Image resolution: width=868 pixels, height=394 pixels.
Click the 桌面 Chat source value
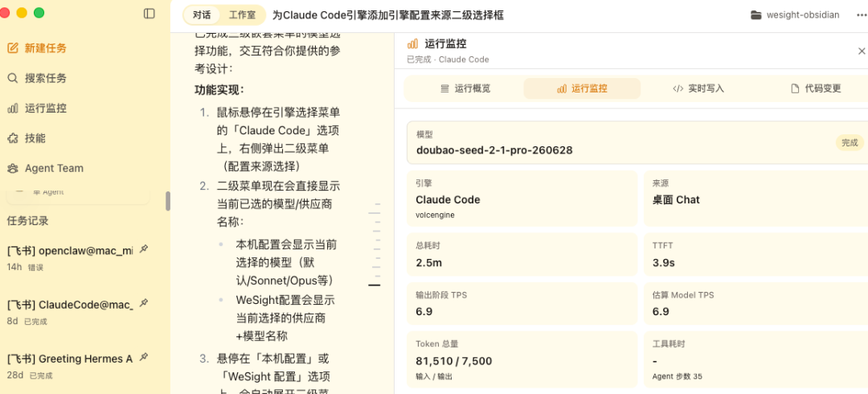click(x=676, y=199)
